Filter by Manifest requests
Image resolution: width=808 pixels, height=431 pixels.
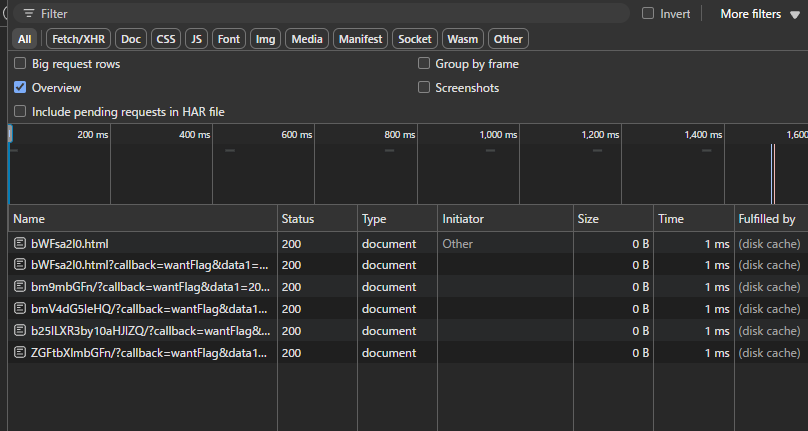pos(360,39)
